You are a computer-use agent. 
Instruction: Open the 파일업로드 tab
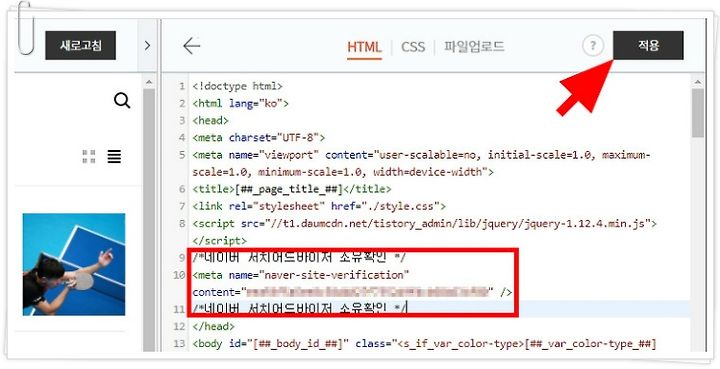pyautogui.click(x=474, y=46)
